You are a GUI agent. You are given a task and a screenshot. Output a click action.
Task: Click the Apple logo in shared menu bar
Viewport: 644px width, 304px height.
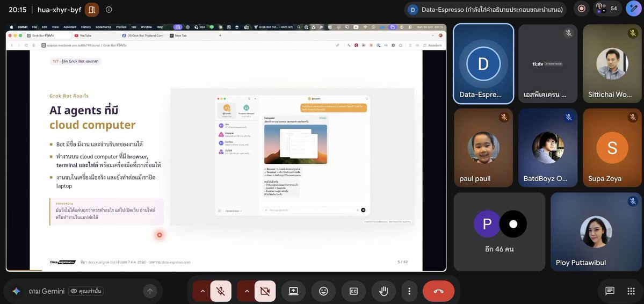coord(11,27)
